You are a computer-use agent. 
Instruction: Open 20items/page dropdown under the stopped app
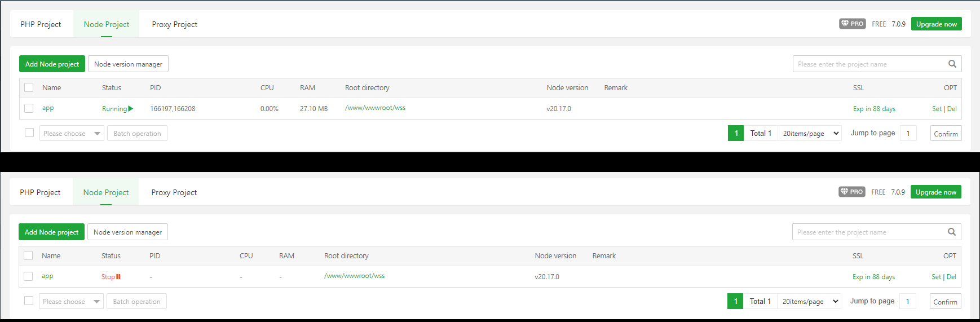809,302
